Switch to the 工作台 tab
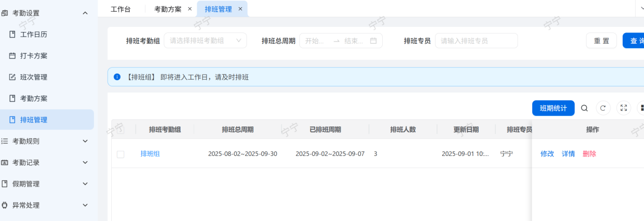 pos(120,9)
